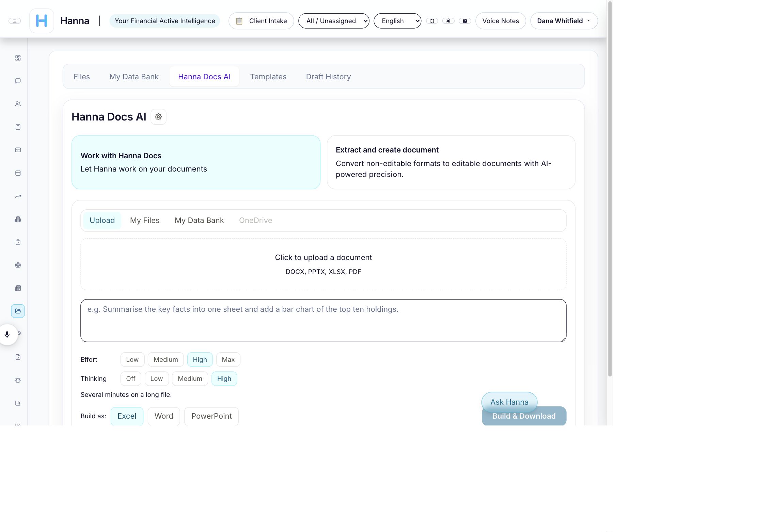Image resolution: width=758 pixels, height=532 pixels.
Task: Collapse the sidebar with the menu toggle icon
Action: [x=15, y=21]
